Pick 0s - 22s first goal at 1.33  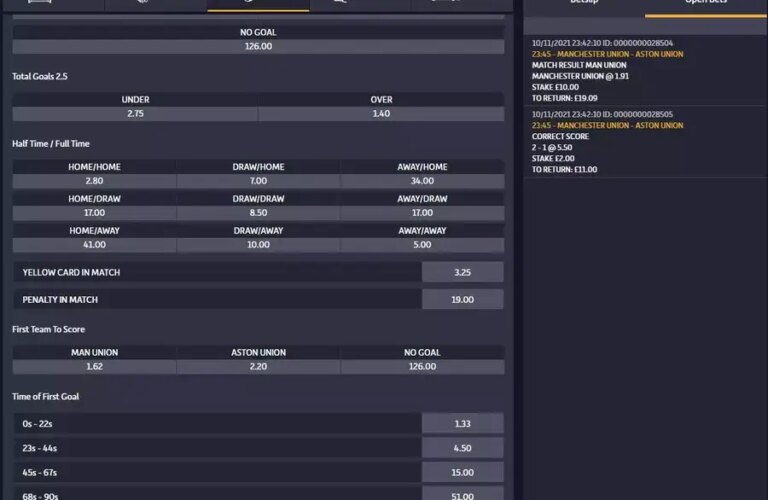pyautogui.click(x=462, y=424)
